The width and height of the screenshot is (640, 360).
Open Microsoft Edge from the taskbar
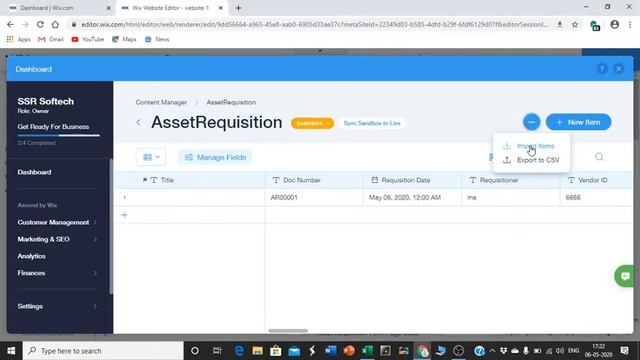point(239,351)
